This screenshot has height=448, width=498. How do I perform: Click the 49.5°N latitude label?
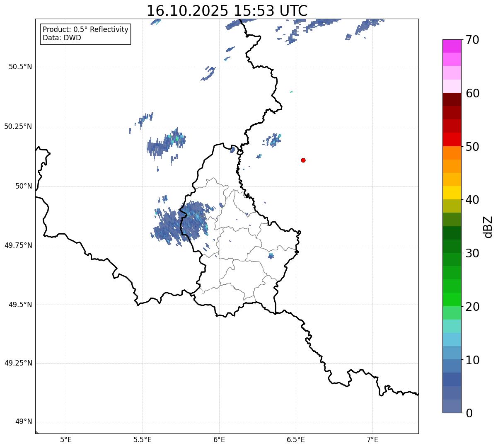coord(20,305)
